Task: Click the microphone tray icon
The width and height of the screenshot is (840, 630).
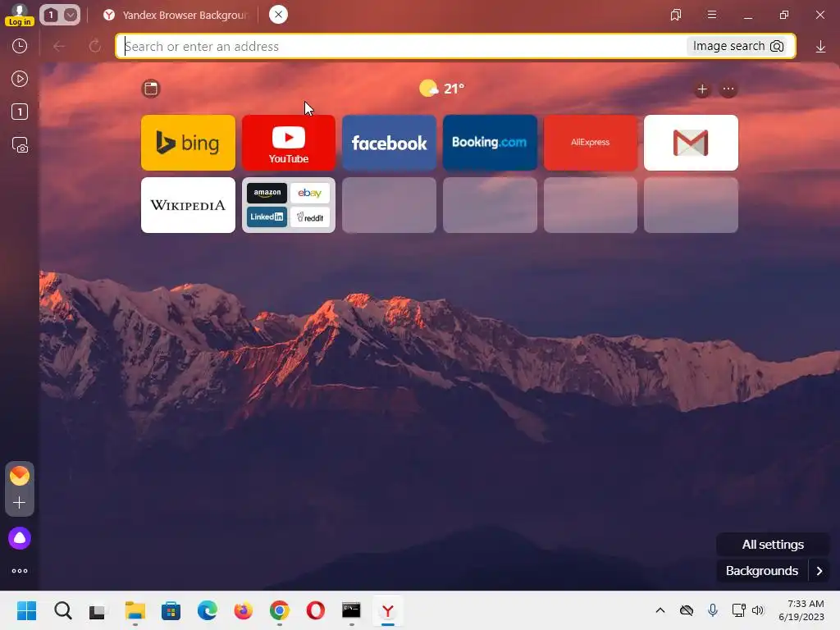Action: click(x=713, y=610)
